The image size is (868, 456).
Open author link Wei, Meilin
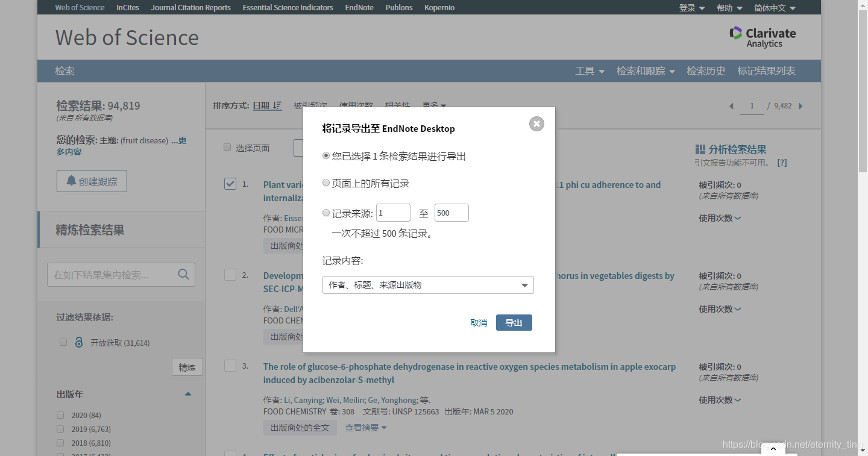pos(345,400)
